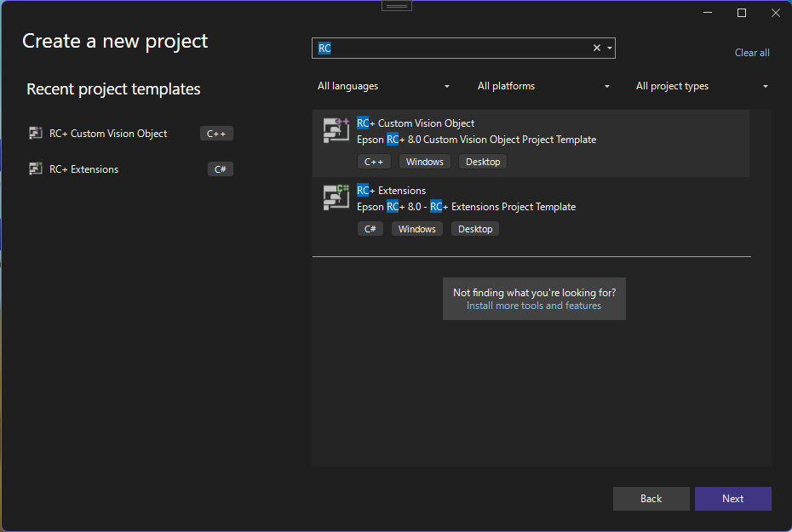Image resolution: width=792 pixels, height=532 pixels.
Task: Go Back to the previous page
Action: [651, 499]
